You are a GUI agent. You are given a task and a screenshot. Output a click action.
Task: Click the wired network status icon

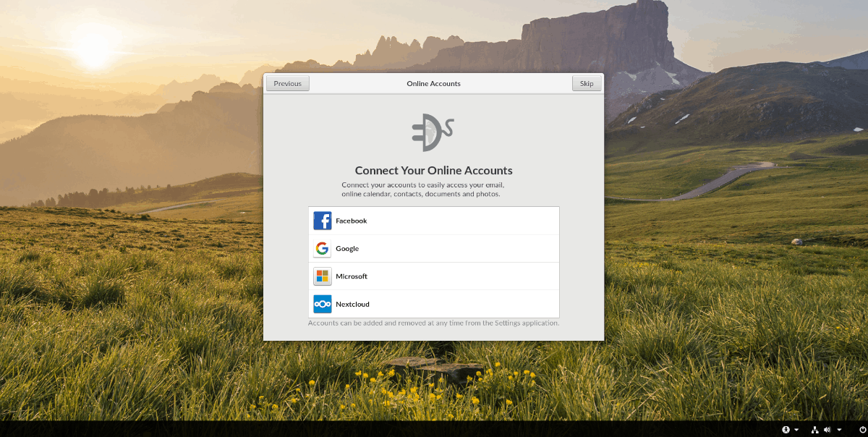coord(815,429)
